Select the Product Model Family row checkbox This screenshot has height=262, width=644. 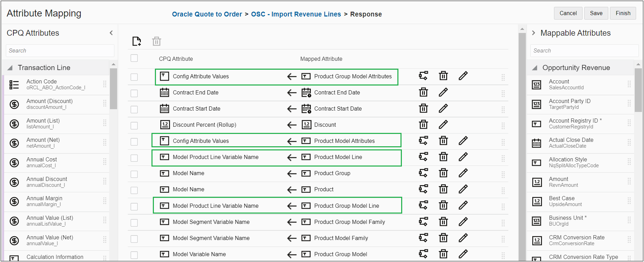click(x=134, y=239)
